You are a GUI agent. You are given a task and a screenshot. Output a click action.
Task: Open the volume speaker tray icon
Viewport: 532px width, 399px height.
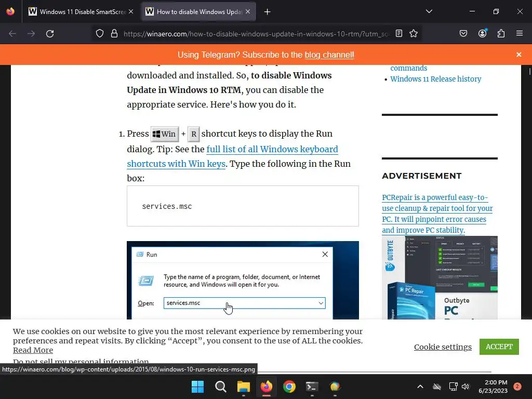(465, 387)
